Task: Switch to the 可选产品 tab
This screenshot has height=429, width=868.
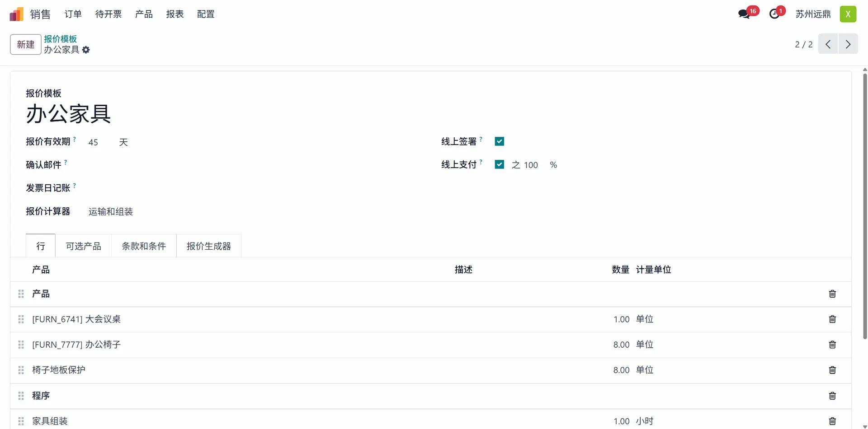Action: tap(83, 246)
